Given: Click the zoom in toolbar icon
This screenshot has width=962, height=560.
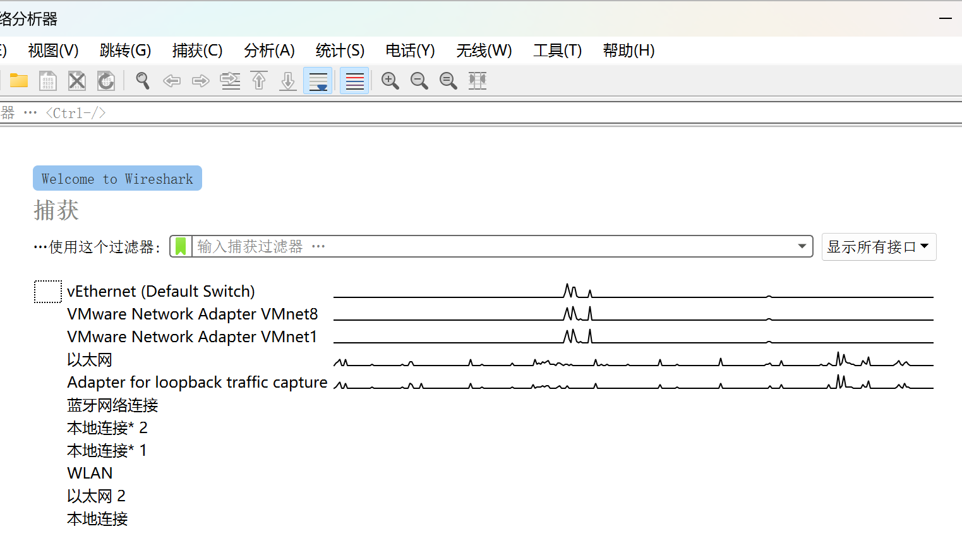Looking at the screenshot, I should [x=390, y=81].
